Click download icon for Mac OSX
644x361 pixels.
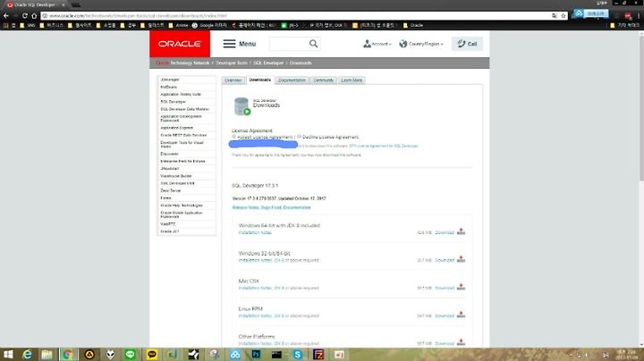tap(461, 287)
